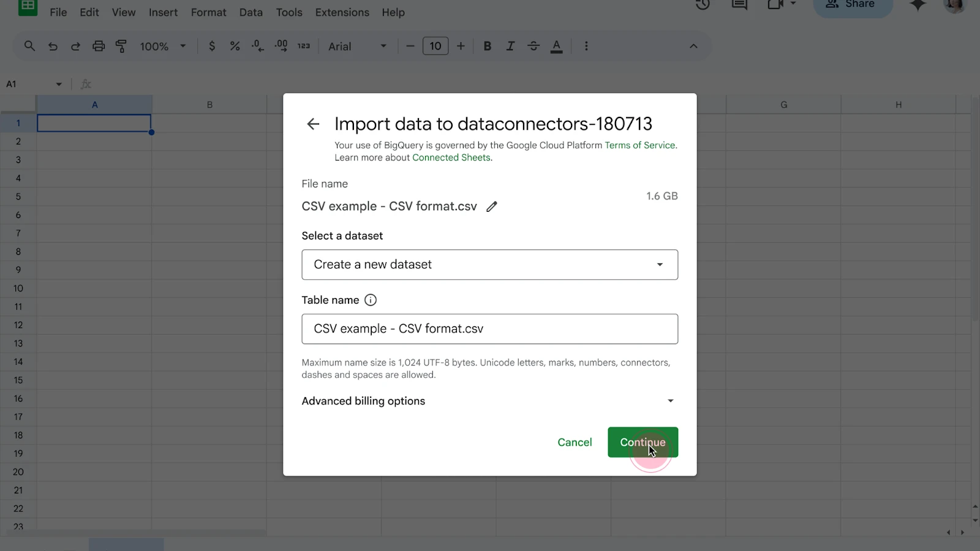Image resolution: width=980 pixels, height=551 pixels.
Task: Toggle bold formatting
Action: [x=488, y=46]
